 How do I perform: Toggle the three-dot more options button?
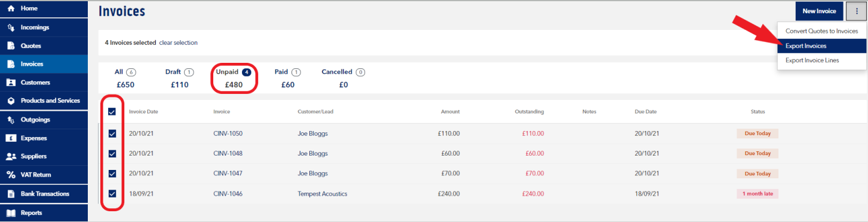856,11
